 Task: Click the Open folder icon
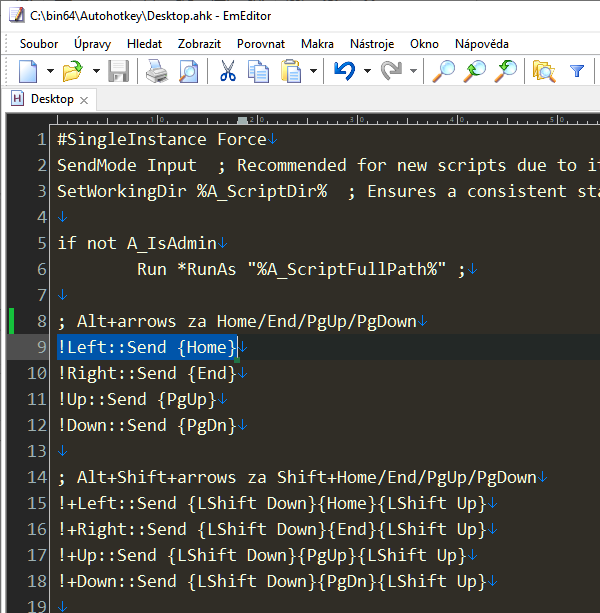[72, 71]
